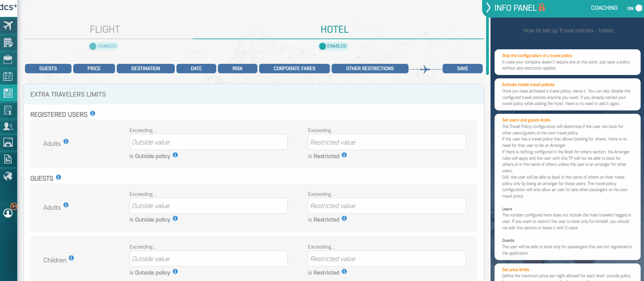Toggle the Hotel Enabled switch
The image size is (644, 281).
(x=323, y=46)
